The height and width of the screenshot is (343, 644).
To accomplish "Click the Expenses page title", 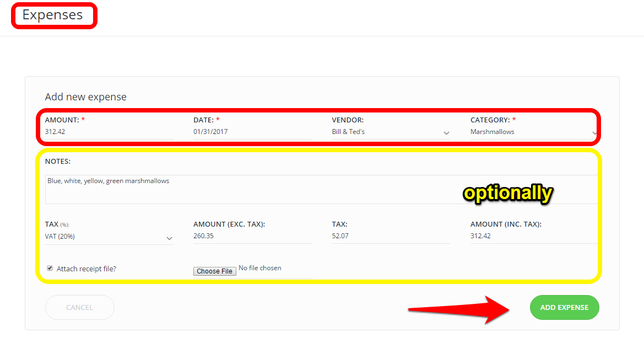I will [53, 15].
